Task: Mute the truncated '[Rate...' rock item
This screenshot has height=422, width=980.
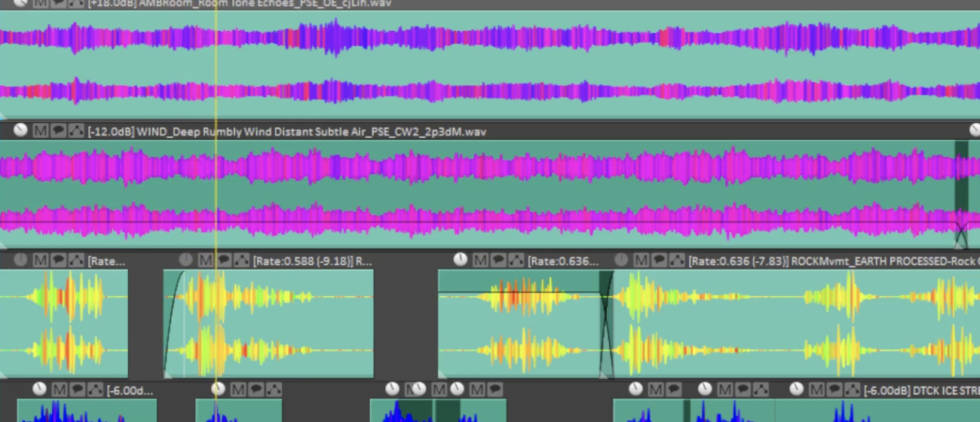Action: coord(40,261)
